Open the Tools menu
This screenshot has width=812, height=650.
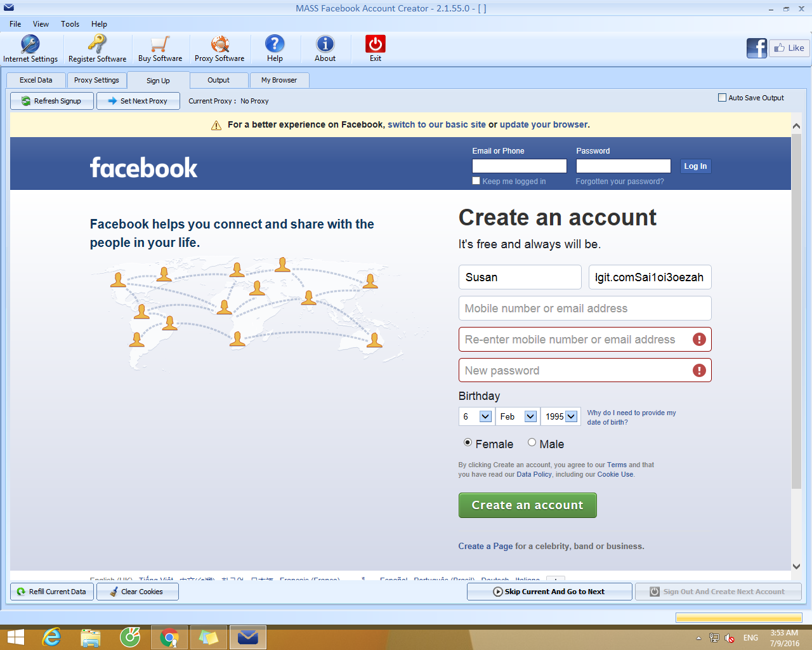70,24
